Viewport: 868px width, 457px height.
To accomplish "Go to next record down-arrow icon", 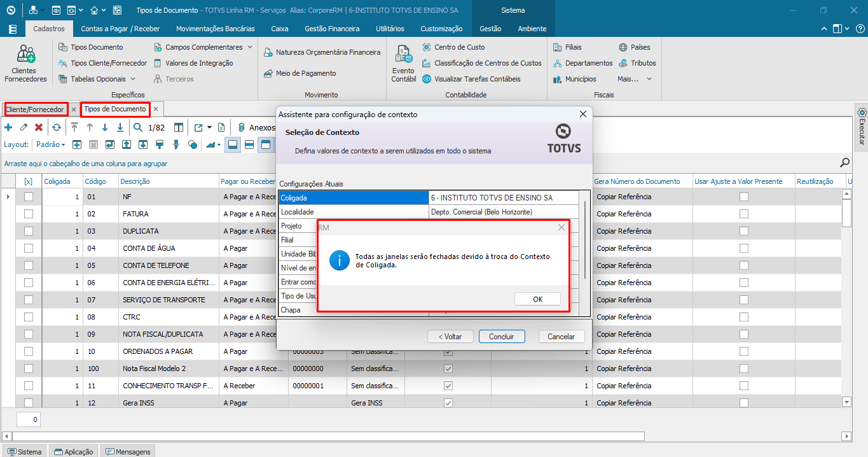I will [x=105, y=127].
